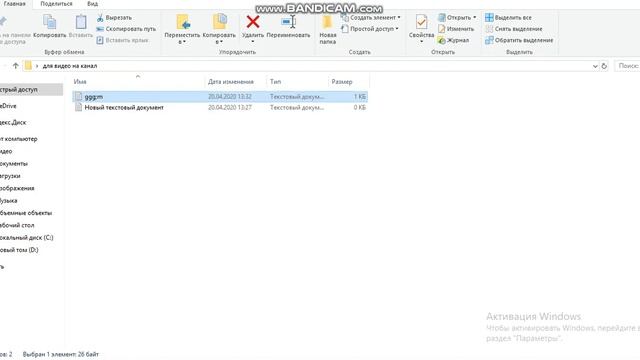Click the icon of Новый текстовый документ

point(78,107)
